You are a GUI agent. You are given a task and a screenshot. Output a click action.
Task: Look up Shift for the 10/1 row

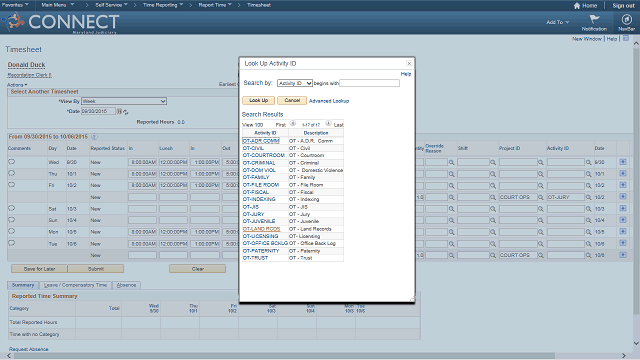[x=493, y=174]
